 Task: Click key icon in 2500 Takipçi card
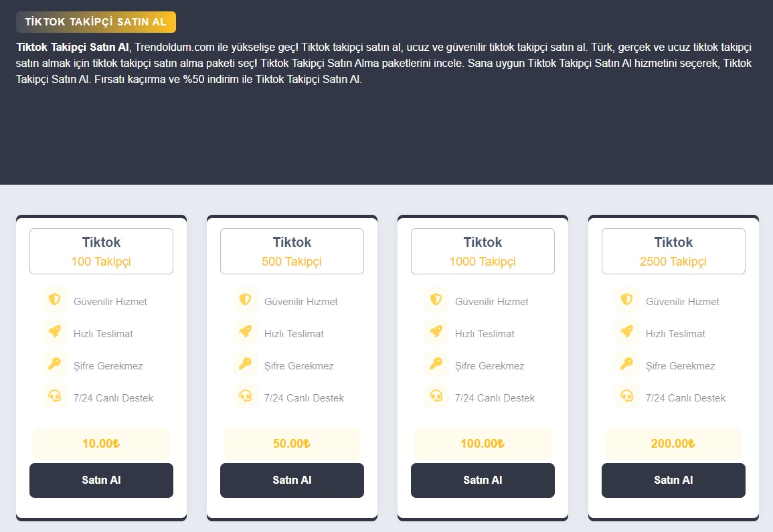click(626, 364)
